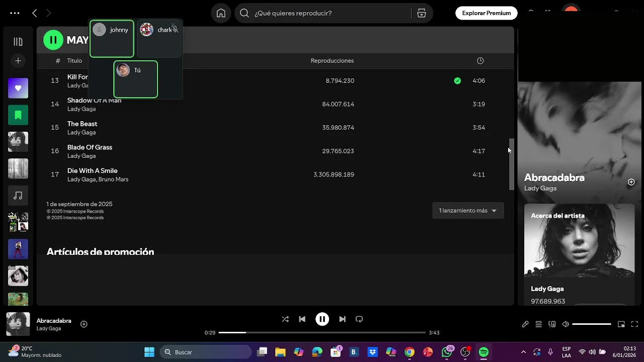Open the music note playlist in sidebar
Viewport: 644px width, 362px height.
[x=18, y=195]
